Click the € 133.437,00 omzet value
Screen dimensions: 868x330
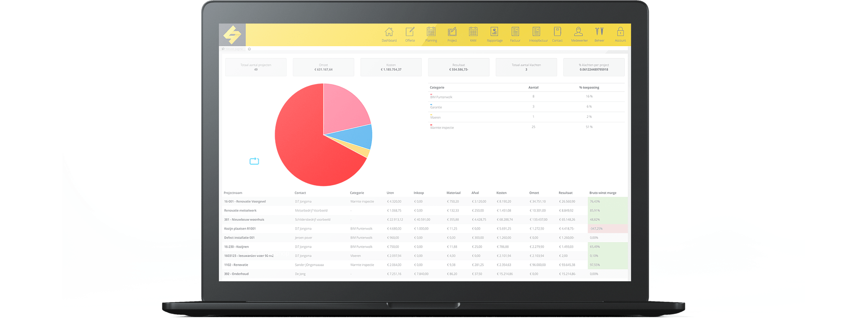(x=539, y=220)
